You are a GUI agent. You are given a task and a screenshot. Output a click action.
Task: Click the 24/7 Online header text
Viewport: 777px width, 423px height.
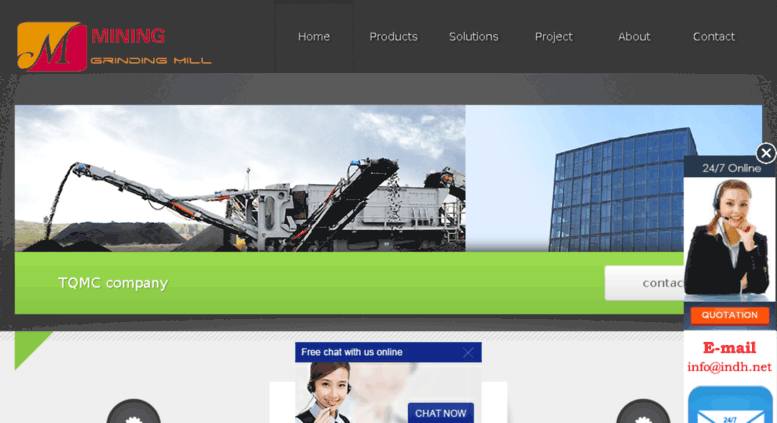pyautogui.click(x=731, y=168)
